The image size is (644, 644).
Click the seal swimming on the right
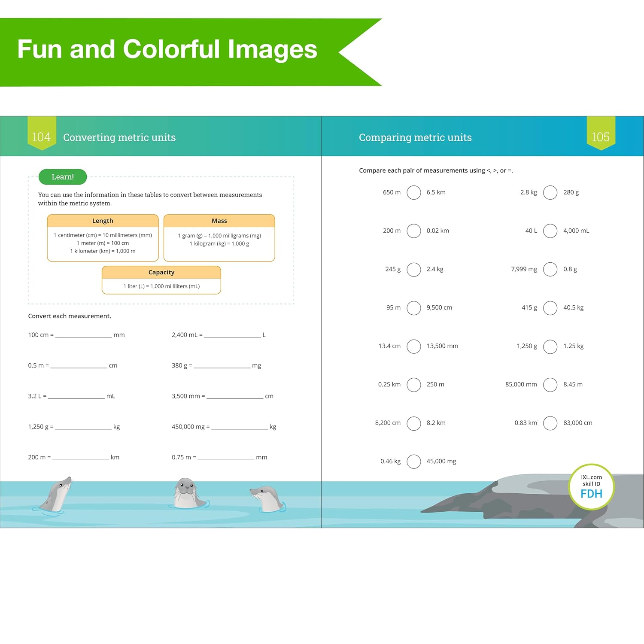coord(269,499)
